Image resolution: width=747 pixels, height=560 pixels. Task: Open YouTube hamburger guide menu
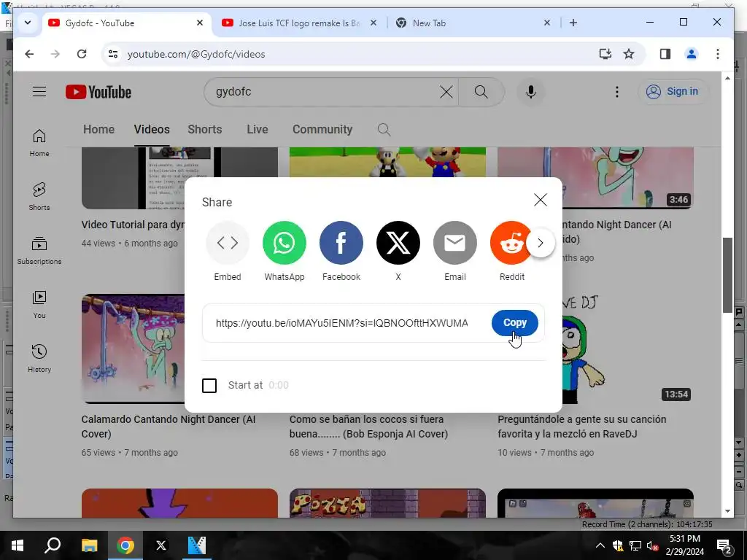39,91
